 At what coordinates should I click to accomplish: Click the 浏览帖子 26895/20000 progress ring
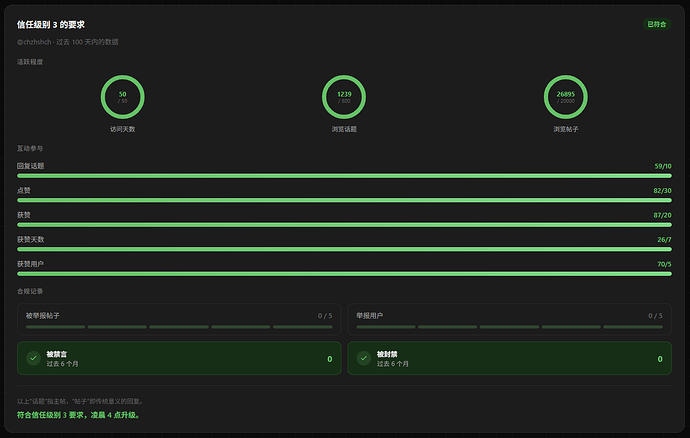click(565, 97)
